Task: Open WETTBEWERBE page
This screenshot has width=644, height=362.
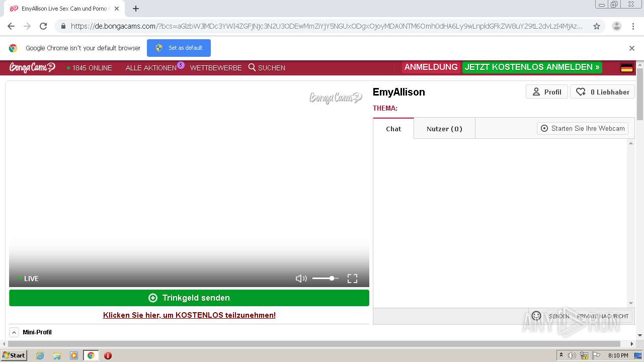Action: click(x=216, y=68)
